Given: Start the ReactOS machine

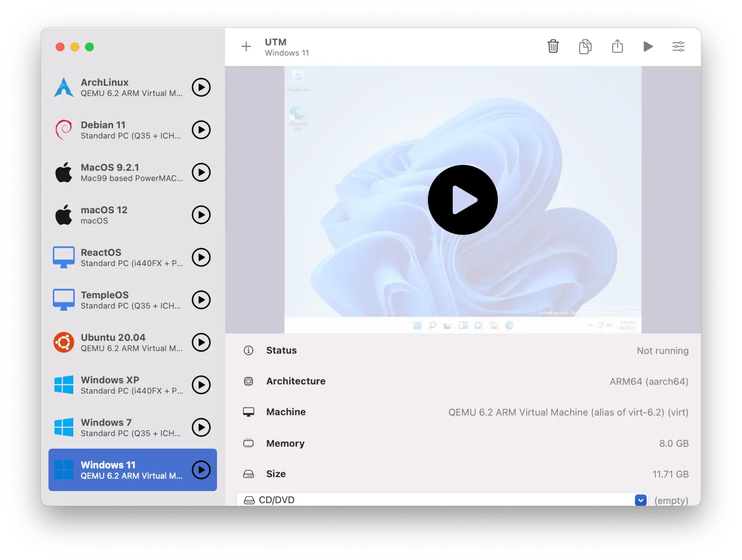Looking at the screenshot, I should (201, 257).
